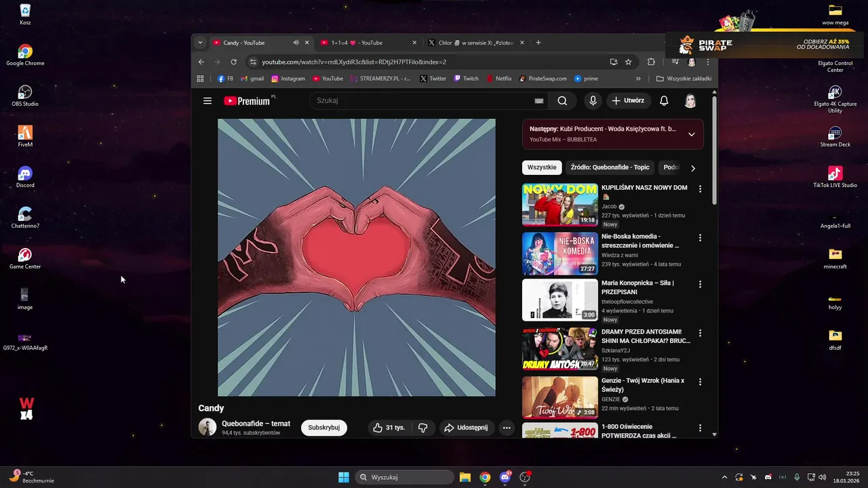Switch to the 1+1=4 YouTube tab

368,43
